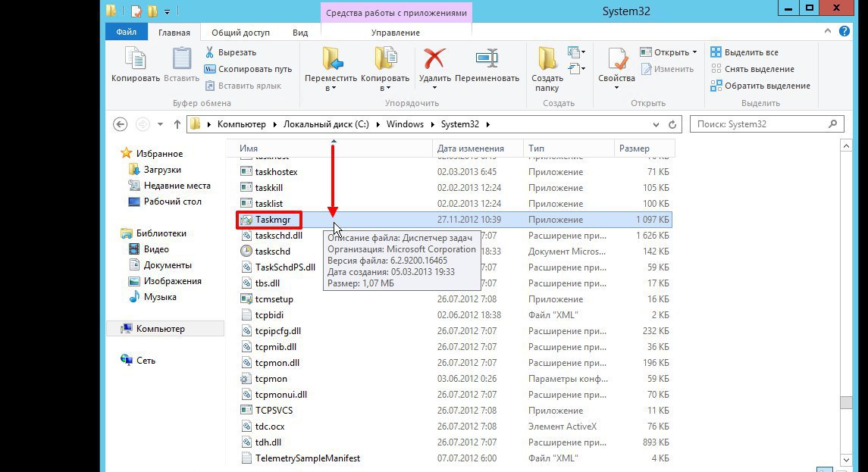This screenshot has height=472, width=868.
Task: Expand the Move to (Переместить в) dropdown
Action: click(x=330, y=88)
